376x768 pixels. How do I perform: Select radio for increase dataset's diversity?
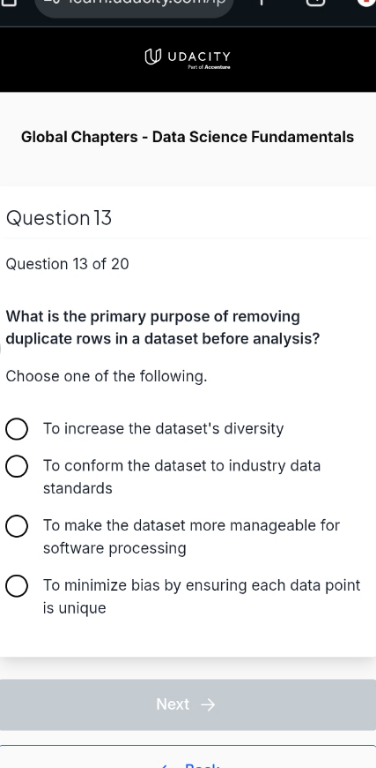[17, 429]
